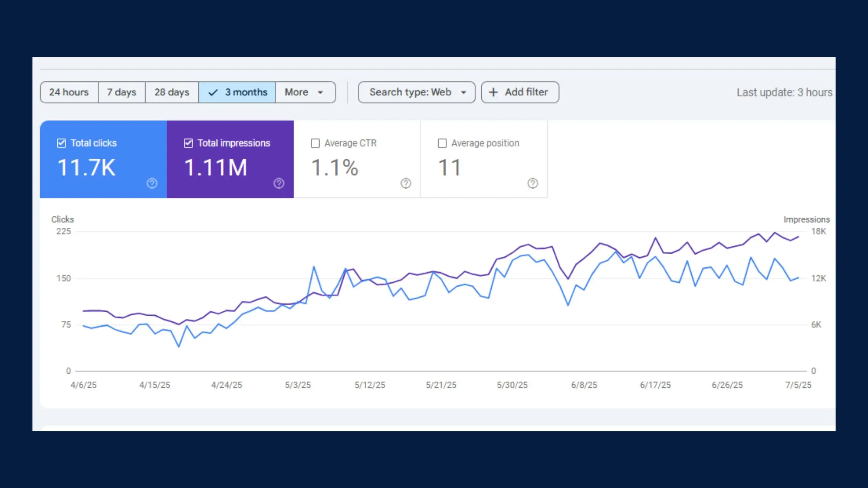
Task: Select the 24 hours range
Action: (69, 92)
